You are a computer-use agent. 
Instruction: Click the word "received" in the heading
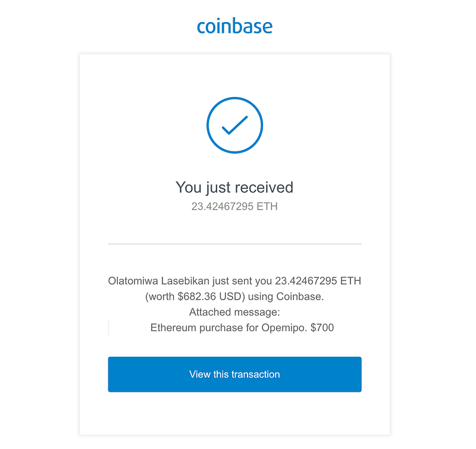265,188
